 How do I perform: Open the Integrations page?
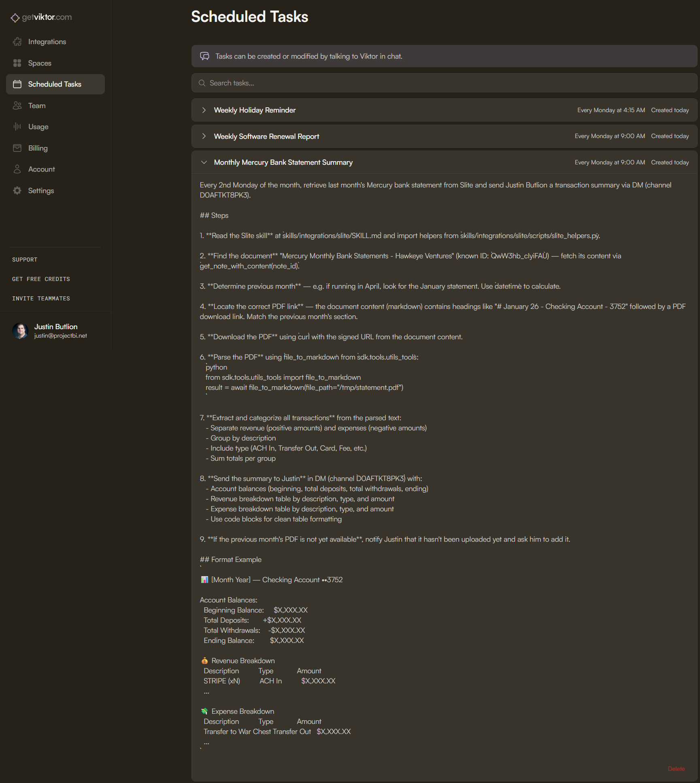click(x=55, y=42)
